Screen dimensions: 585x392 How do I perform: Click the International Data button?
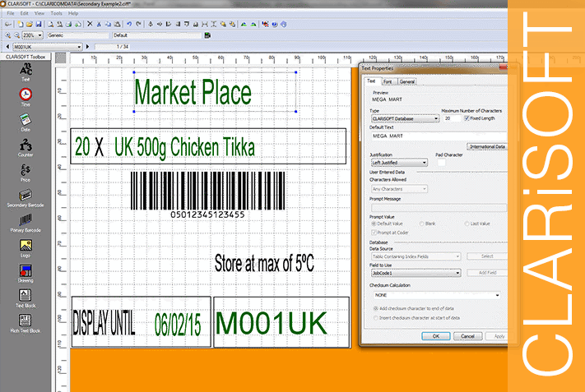[x=487, y=146]
